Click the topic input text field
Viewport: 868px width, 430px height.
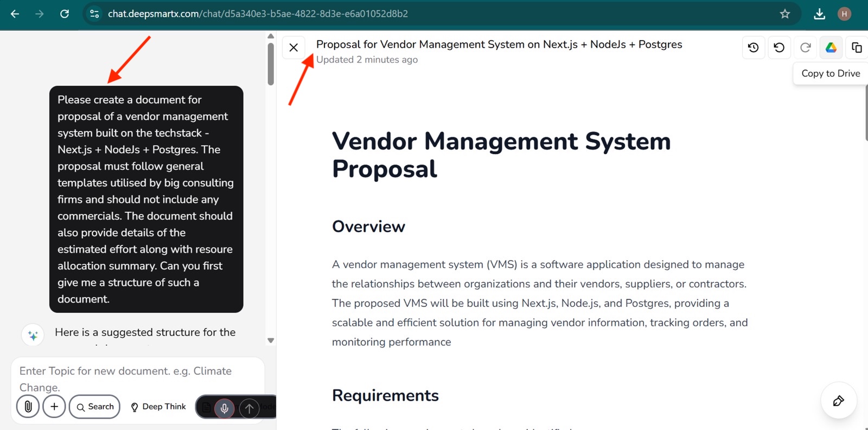point(136,378)
